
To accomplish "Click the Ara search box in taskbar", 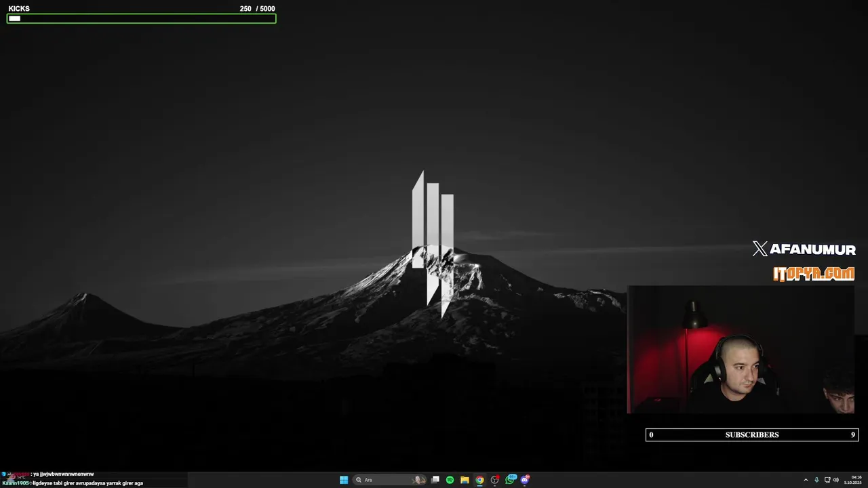I will tap(390, 480).
